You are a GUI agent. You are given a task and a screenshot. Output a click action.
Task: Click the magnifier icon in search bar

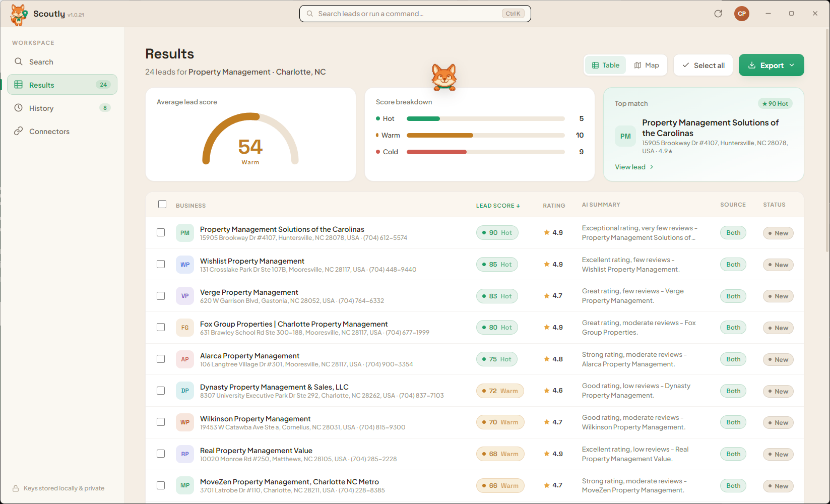pos(310,14)
